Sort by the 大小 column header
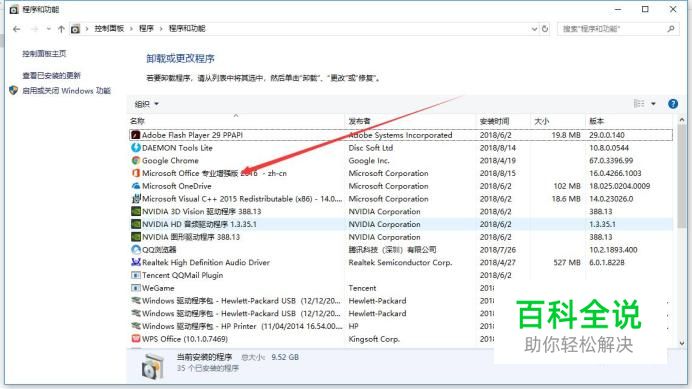692x389 pixels. tap(542, 121)
